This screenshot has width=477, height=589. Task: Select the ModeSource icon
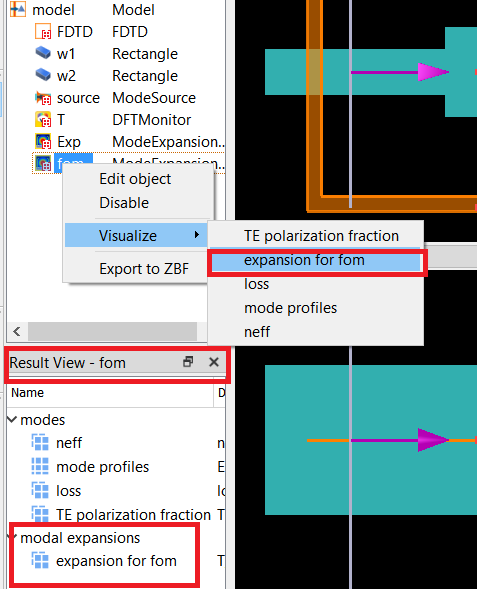point(43,98)
